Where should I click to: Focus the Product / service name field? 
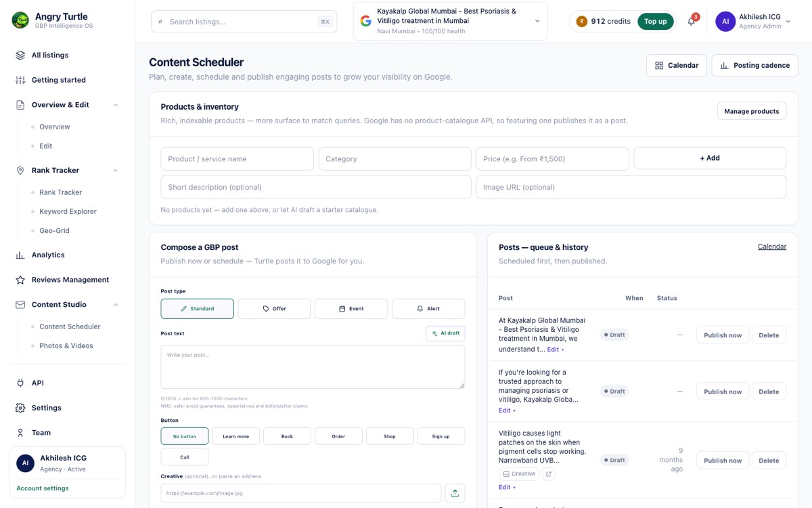pyautogui.click(x=238, y=158)
